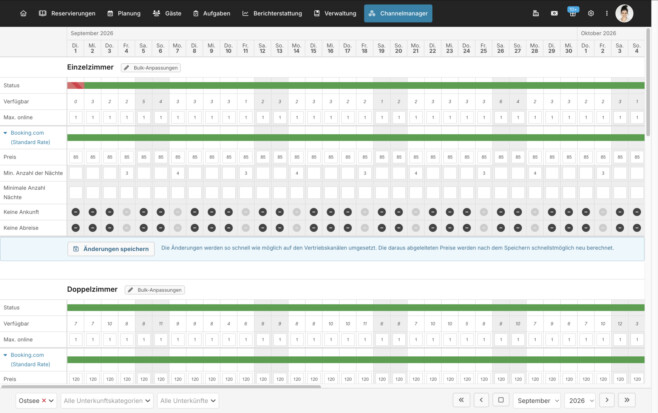Toggle Keine Abreise for Mi. 2 September

point(93,228)
